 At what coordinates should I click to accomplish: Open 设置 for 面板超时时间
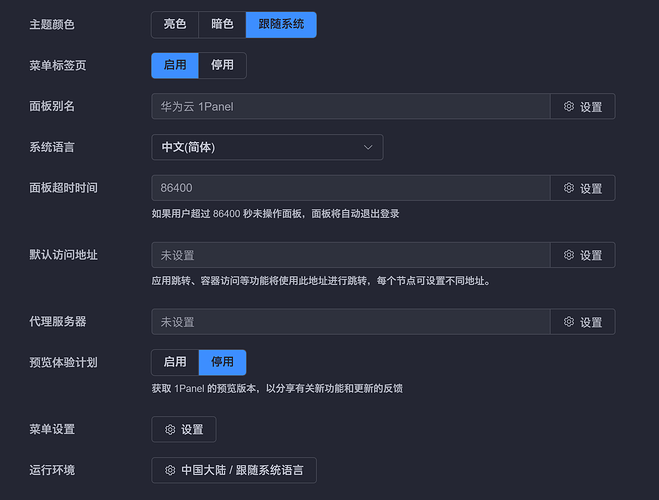coord(583,188)
